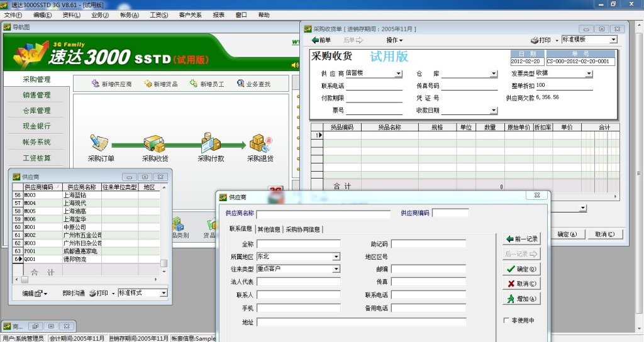Click 新增供应商 in the navigation toolbar
Viewport: 644px width, 342px height.
[x=112, y=84]
